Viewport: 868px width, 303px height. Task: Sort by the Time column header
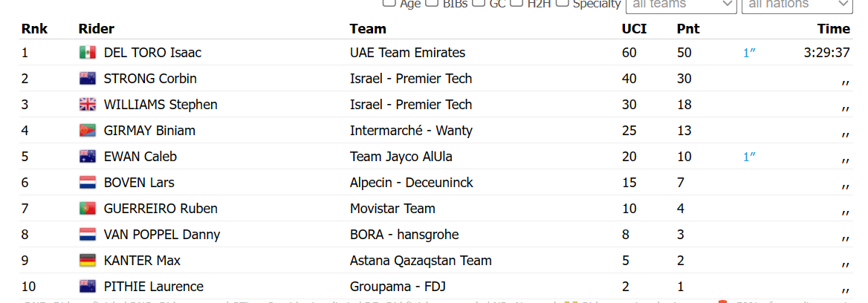pos(834,29)
